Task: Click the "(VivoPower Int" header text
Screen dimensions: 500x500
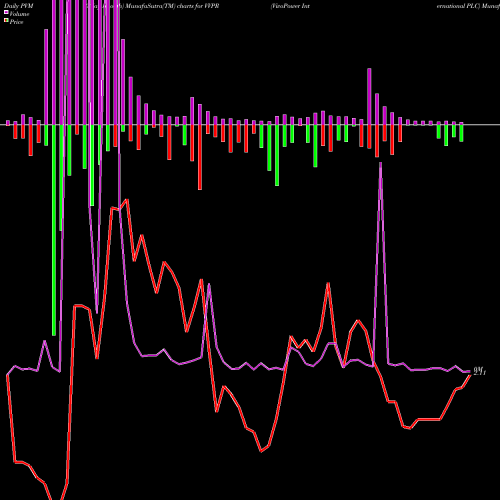Action: point(290,6)
